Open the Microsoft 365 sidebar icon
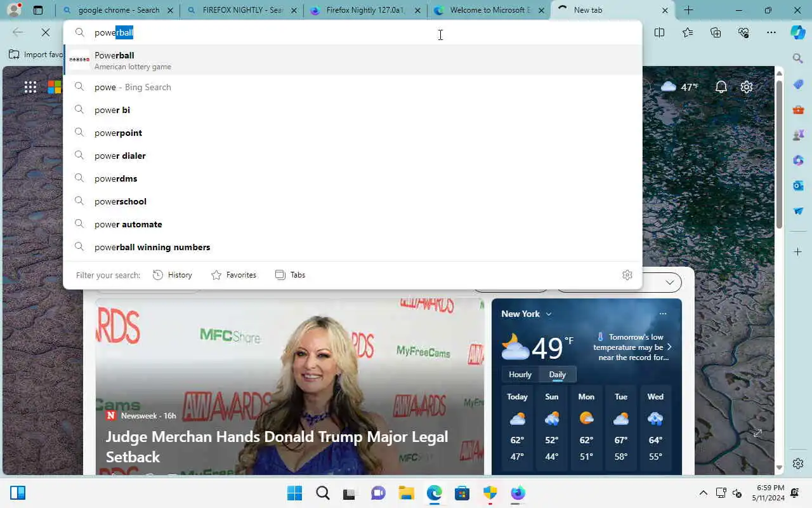 (798, 161)
